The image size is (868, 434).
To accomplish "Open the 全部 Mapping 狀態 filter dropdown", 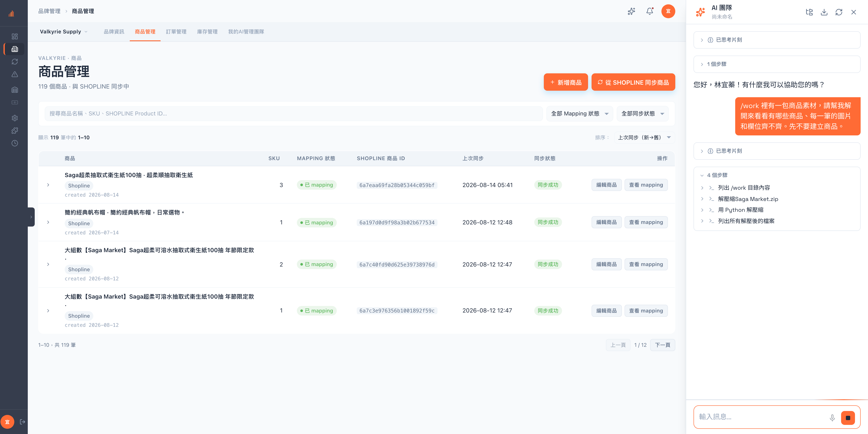I will coord(579,113).
